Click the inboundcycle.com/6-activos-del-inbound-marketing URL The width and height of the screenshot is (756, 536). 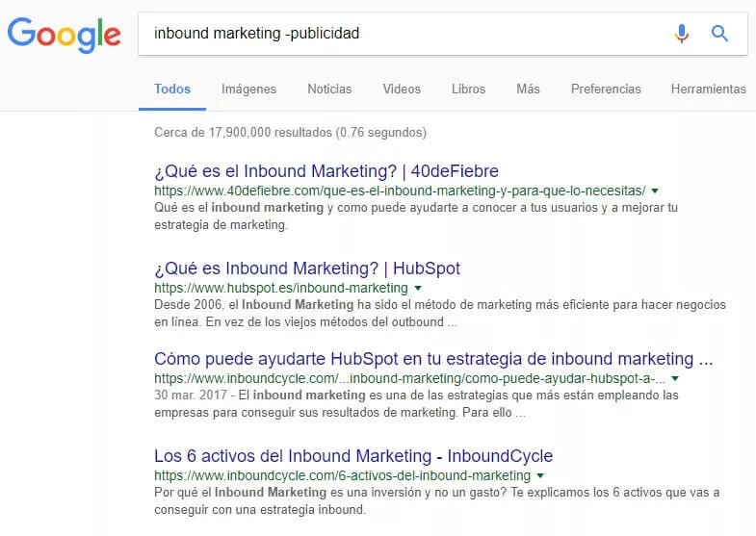pyautogui.click(x=342, y=475)
